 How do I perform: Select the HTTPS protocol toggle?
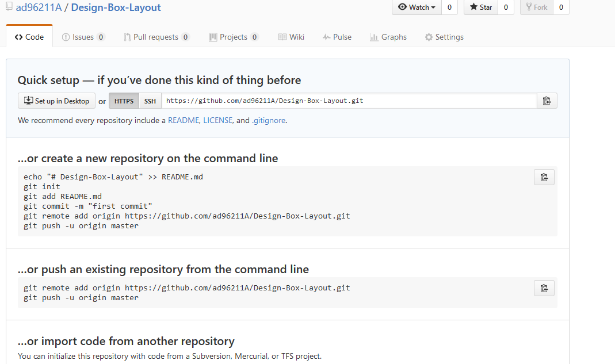(x=124, y=101)
